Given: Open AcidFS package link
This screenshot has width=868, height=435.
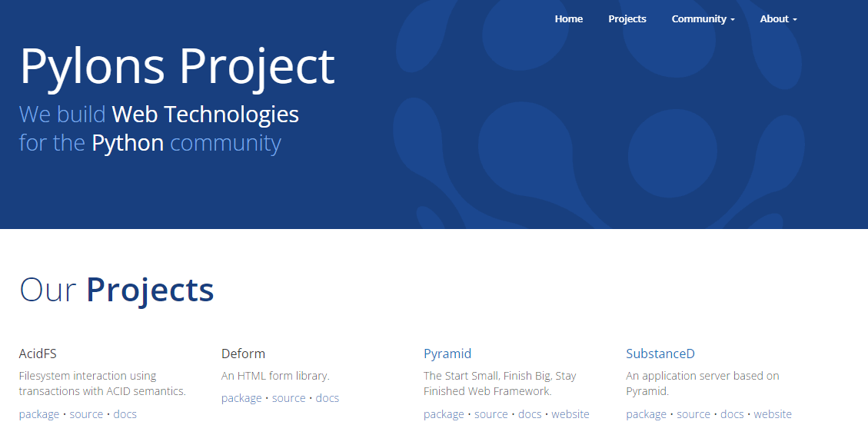Looking at the screenshot, I should click(x=39, y=414).
